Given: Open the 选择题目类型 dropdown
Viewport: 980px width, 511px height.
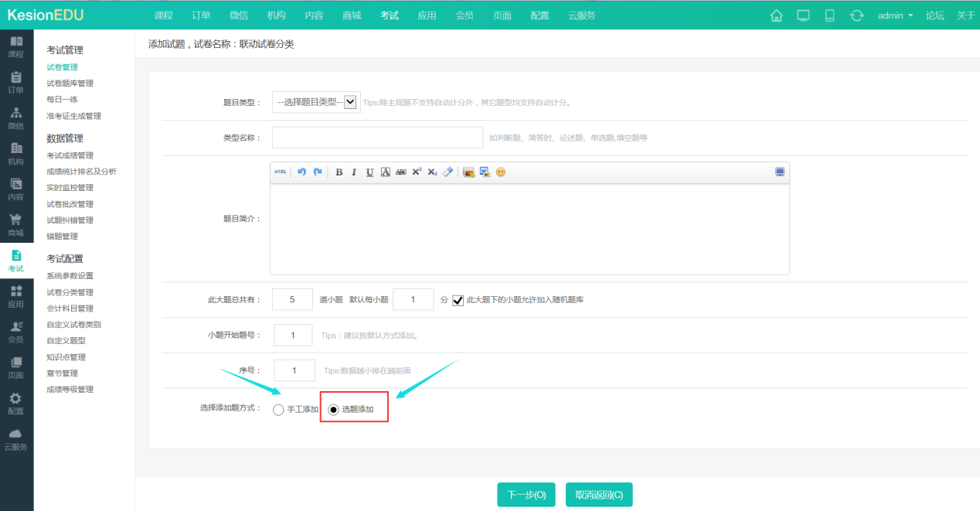Looking at the screenshot, I should tap(315, 102).
